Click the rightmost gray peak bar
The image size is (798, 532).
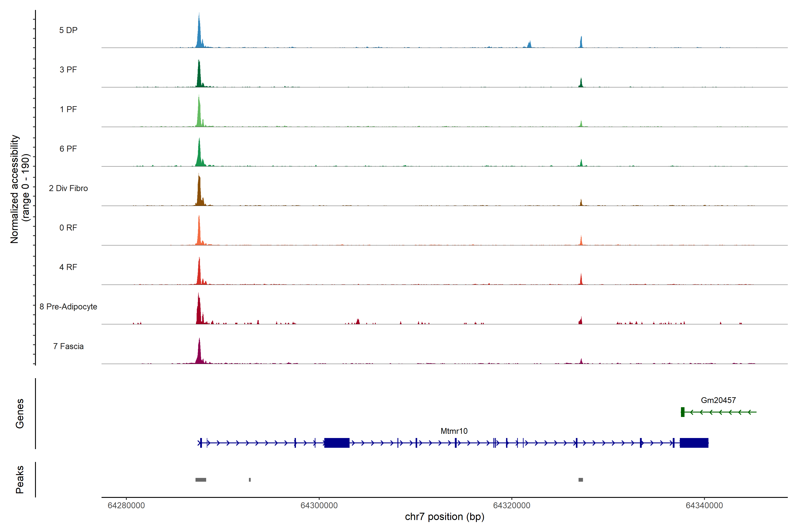(581, 480)
